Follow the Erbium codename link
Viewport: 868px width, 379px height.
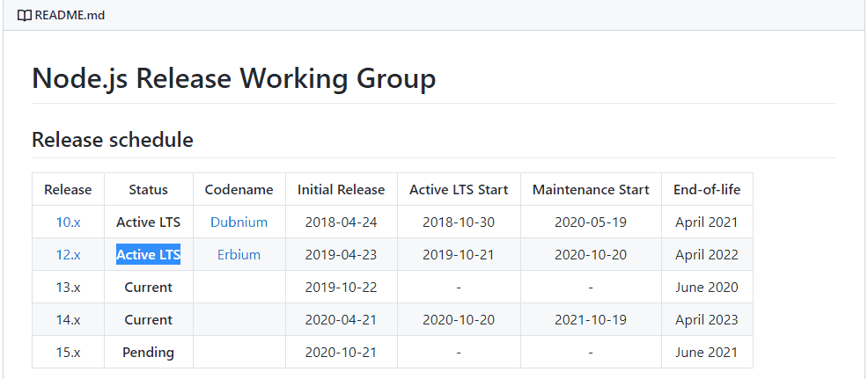click(x=239, y=255)
